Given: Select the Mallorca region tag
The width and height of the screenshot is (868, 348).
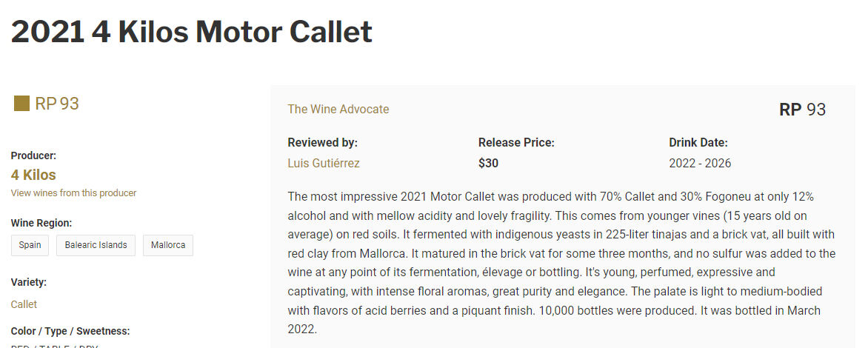Looking at the screenshot, I should (167, 245).
